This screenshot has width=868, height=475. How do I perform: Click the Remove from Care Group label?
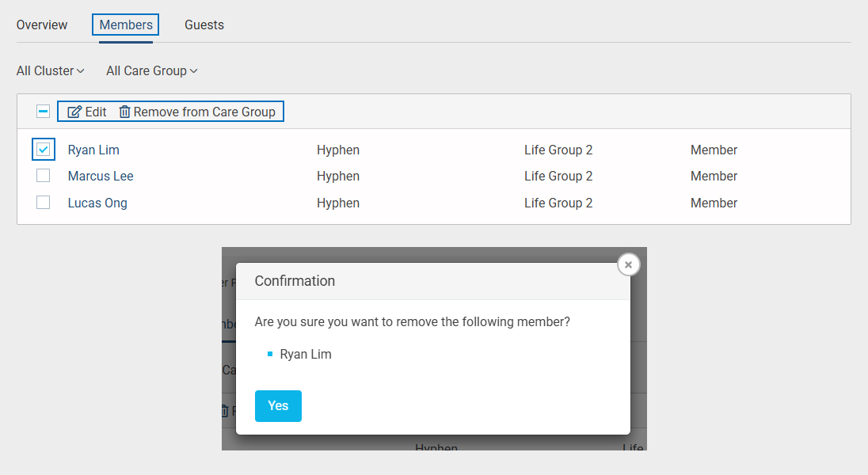click(x=204, y=112)
